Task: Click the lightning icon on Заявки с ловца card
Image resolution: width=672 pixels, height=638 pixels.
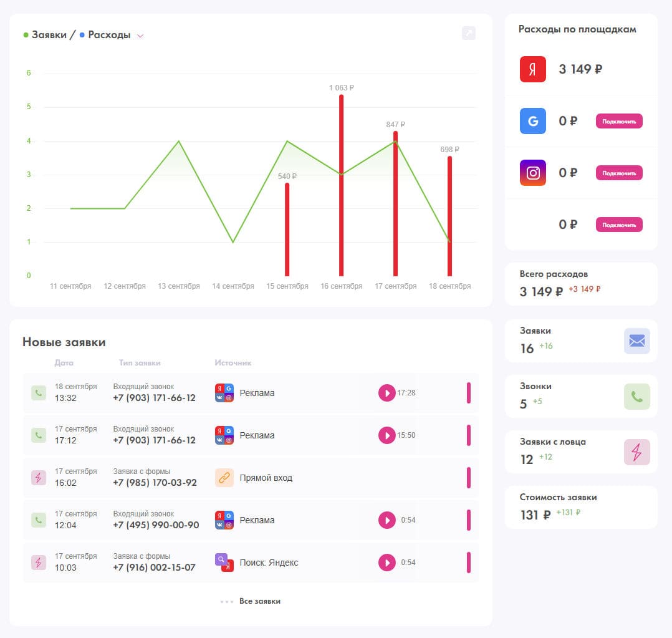Action: (x=637, y=452)
